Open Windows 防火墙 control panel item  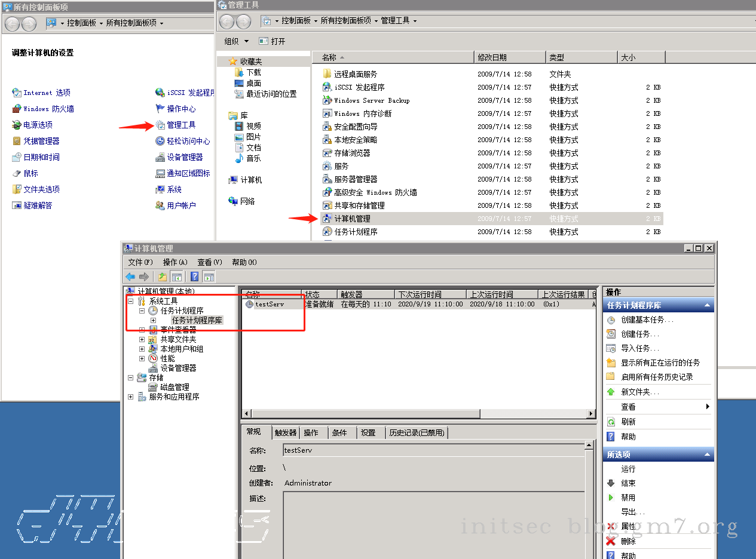[x=48, y=109]
